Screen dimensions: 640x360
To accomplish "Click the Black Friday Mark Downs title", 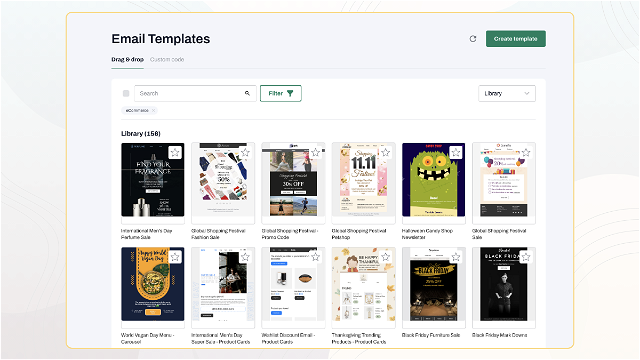I will (500, 335).
